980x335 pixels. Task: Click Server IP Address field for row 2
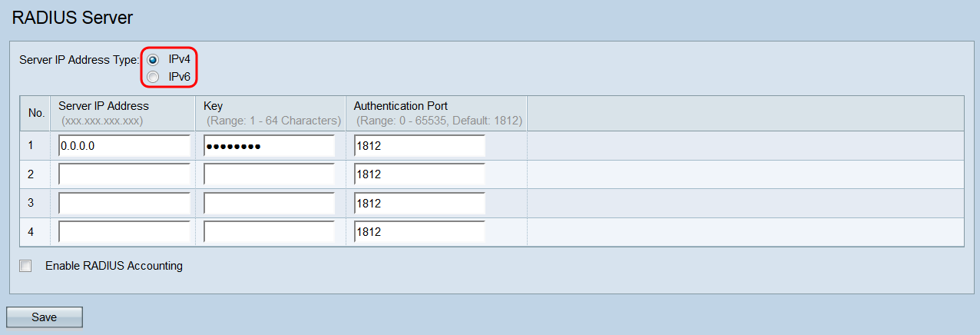click(124, 174)
